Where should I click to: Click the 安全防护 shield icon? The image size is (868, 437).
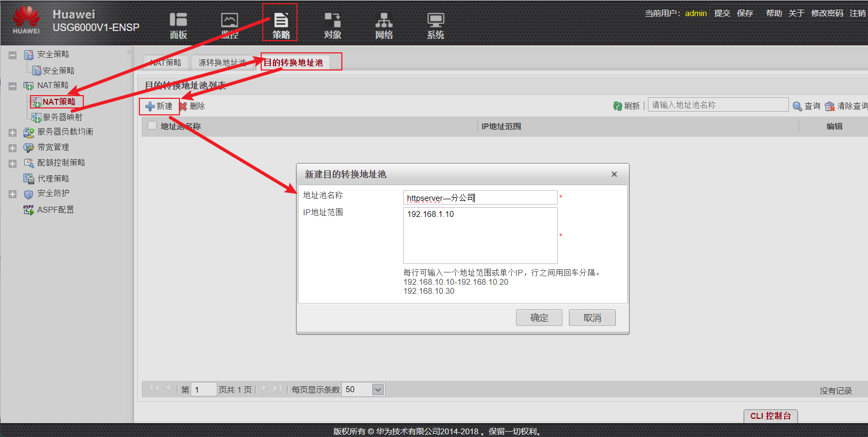point(29,194)
